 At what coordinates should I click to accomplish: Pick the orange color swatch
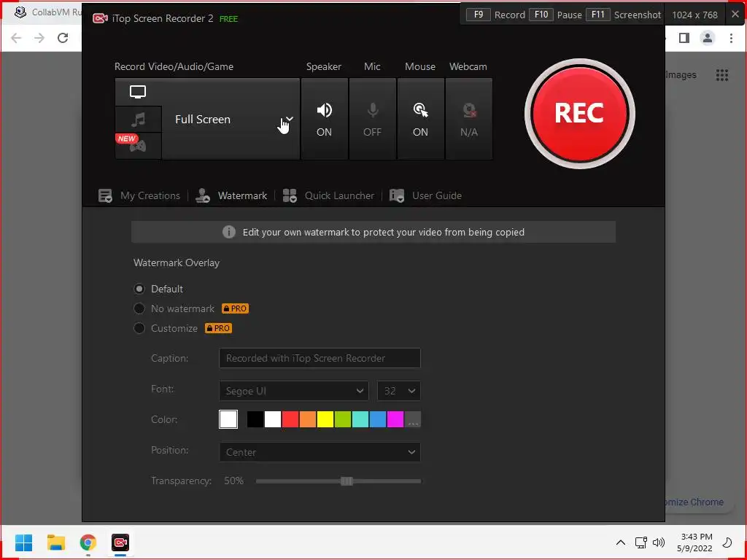point(308,419)
